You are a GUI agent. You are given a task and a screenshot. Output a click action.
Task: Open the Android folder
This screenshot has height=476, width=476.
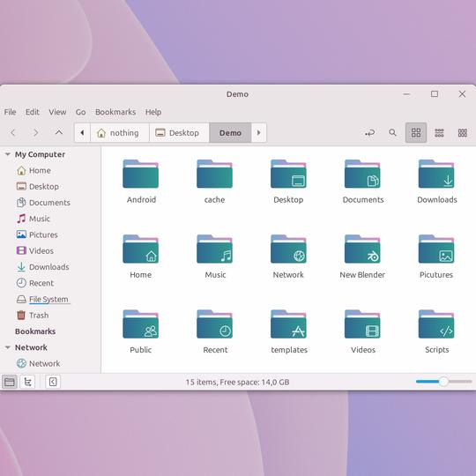[140, 174]
